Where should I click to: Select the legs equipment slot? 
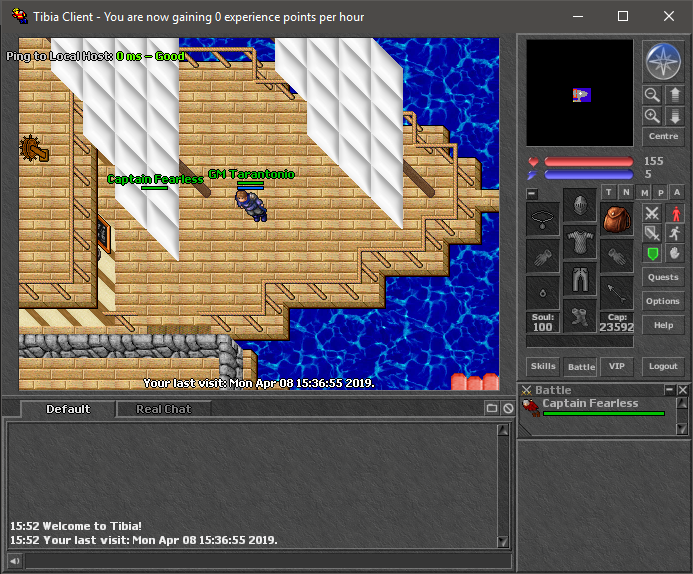click(x=580, y=280)
